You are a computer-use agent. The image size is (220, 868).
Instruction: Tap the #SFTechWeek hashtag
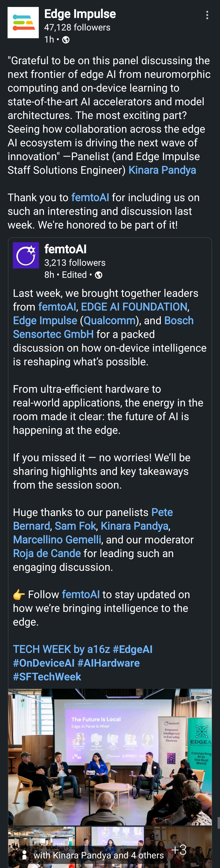(47, 677)
